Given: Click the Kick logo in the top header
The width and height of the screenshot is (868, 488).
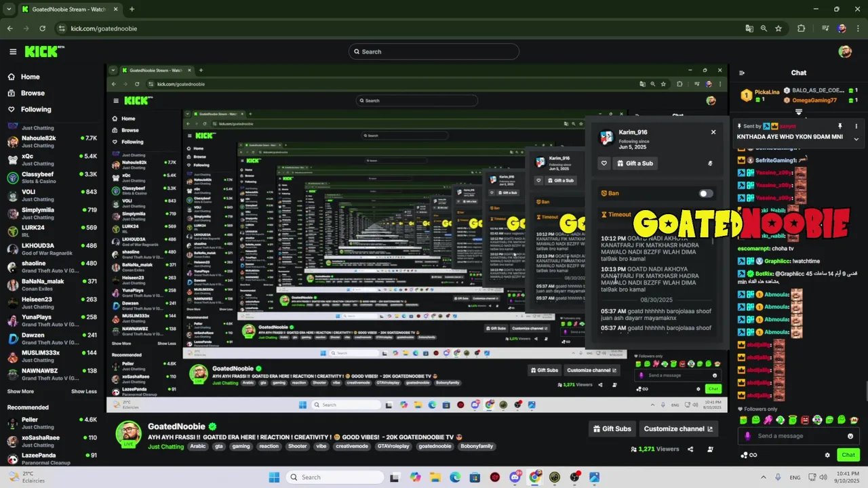Looking at the screenshot, I should pyautogui.click(x=44, y=52).
